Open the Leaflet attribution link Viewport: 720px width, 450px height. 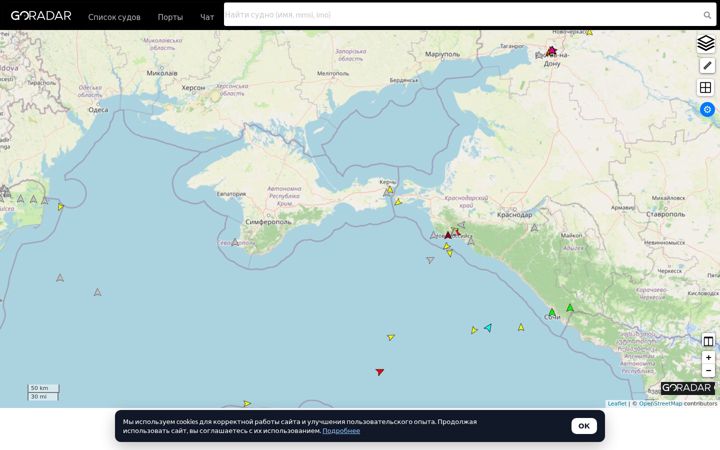tap(617, 404)
